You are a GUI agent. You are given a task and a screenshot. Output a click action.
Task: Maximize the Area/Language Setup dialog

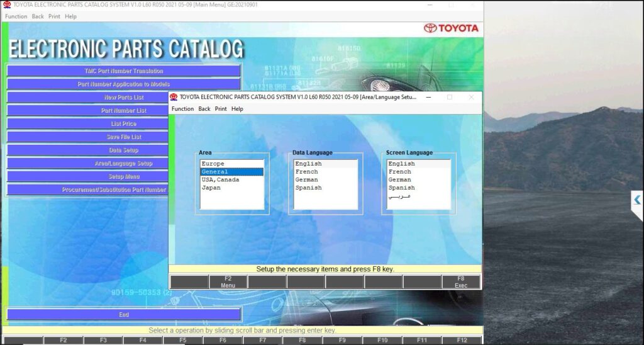tap(450, 97)
